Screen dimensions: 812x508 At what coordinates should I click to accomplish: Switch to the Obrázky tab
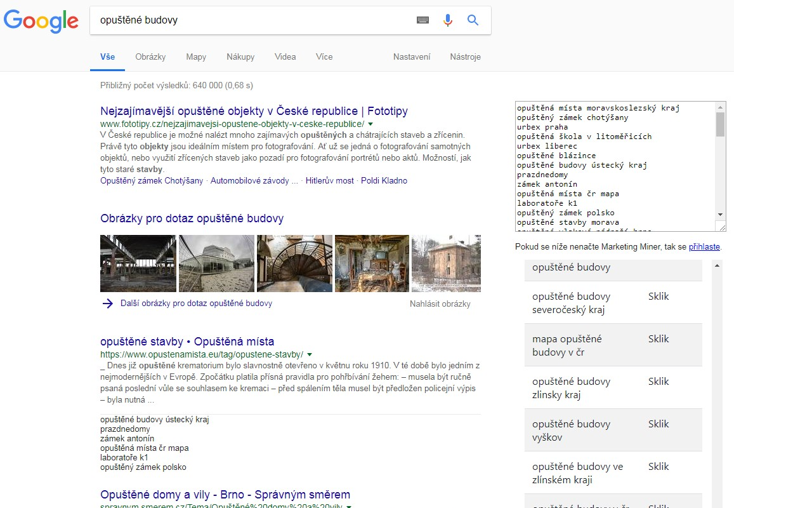pos(150,57)
